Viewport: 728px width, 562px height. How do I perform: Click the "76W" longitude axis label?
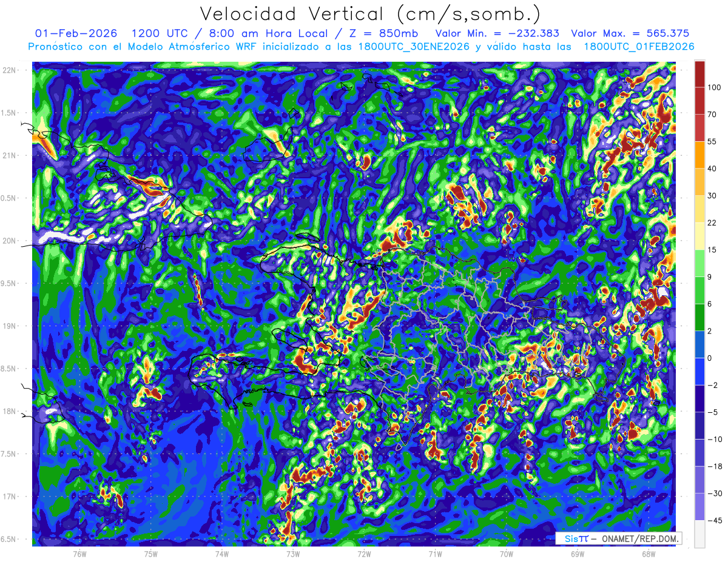(x=79, y=554)
